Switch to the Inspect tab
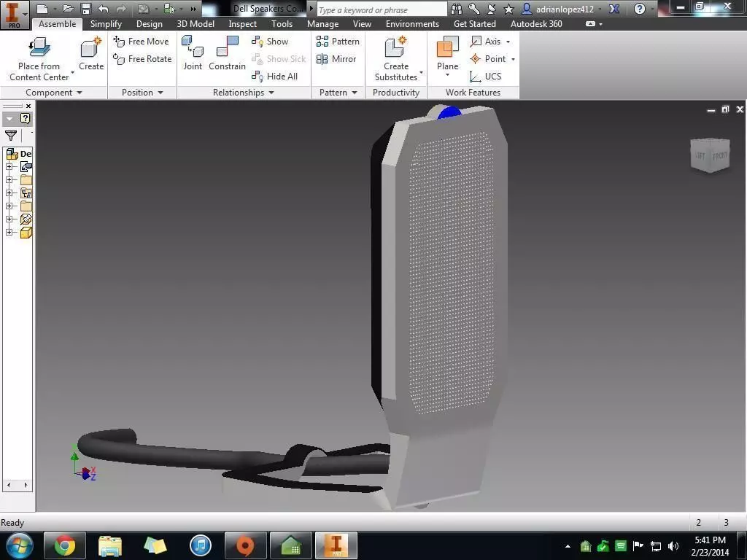The height and width of the screenshot is (560, 747). coord(242,24)
